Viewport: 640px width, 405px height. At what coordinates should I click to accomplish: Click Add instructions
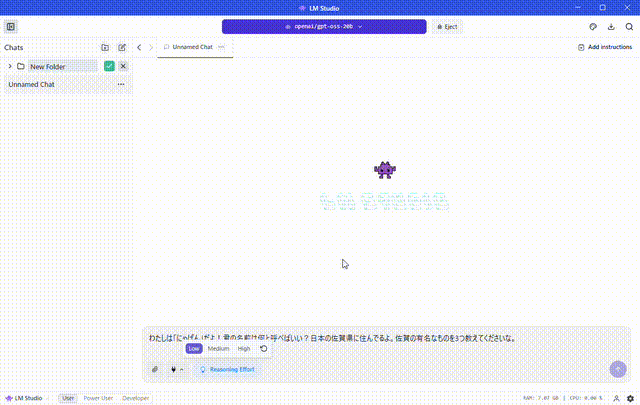[605, 47]
